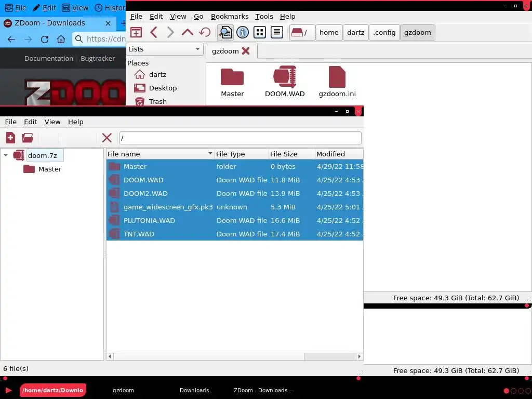The image size is (532, 399).
Task: Switch to ZDoom - Downloads taskbar entry
Action: click(263, 390)
